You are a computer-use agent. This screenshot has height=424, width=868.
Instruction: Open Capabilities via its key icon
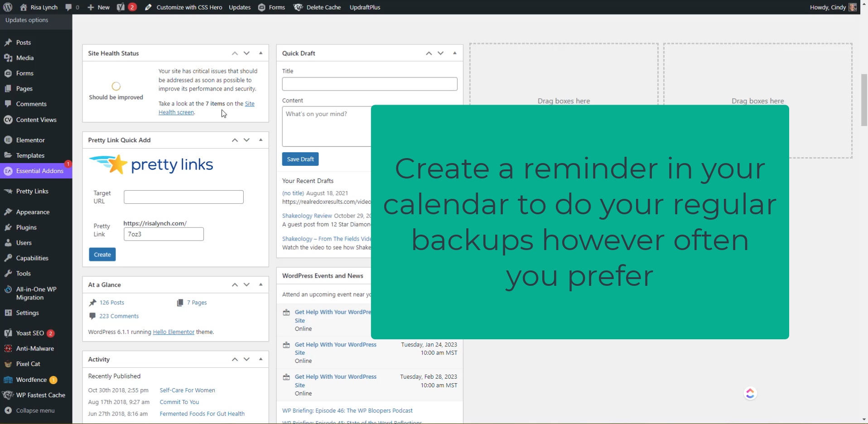click(x=8, y=258)
